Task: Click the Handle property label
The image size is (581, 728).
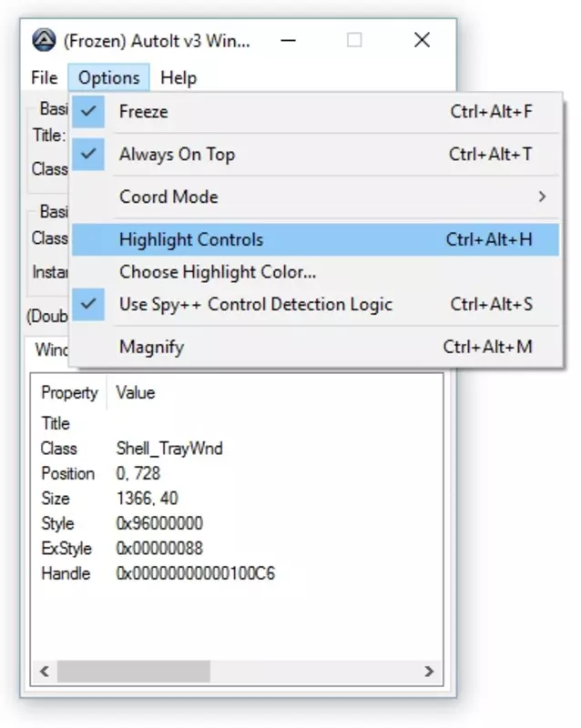Action: pos(66,574)
